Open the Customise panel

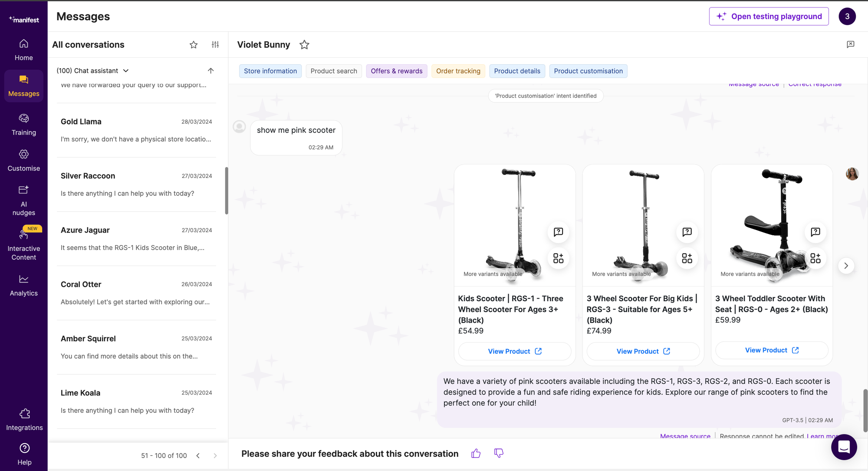[x=24, y=160]
